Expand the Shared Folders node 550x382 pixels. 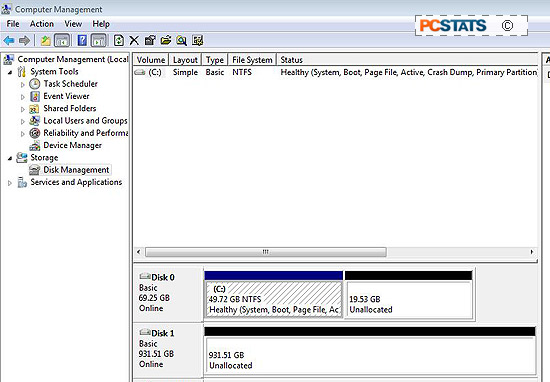tap(23, 109)
